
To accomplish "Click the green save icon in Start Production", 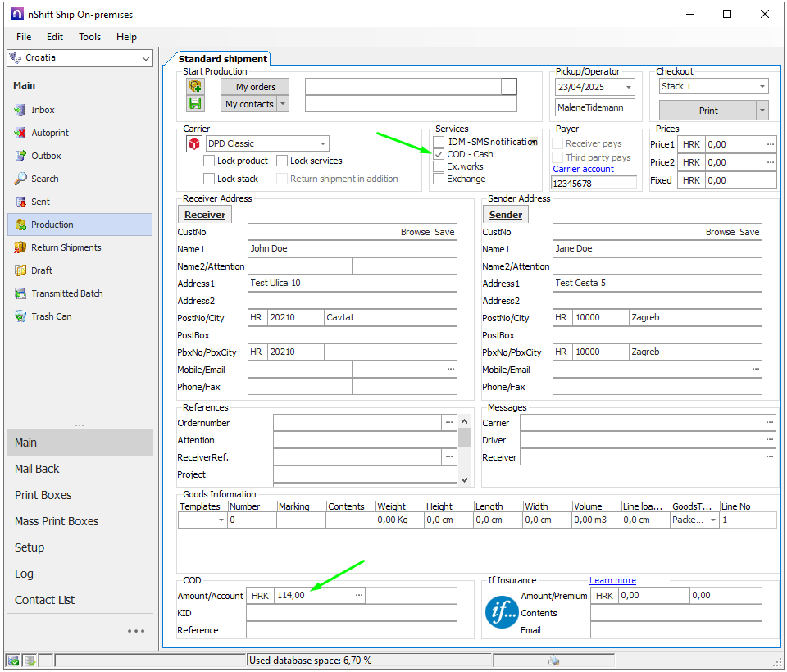I will pos(195,103).
